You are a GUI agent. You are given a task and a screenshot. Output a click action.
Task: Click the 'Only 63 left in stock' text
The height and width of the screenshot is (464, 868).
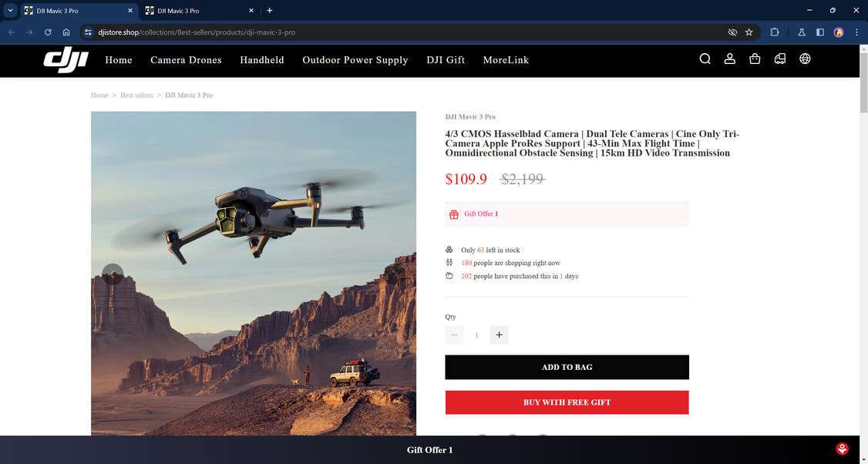click(490, 250)
